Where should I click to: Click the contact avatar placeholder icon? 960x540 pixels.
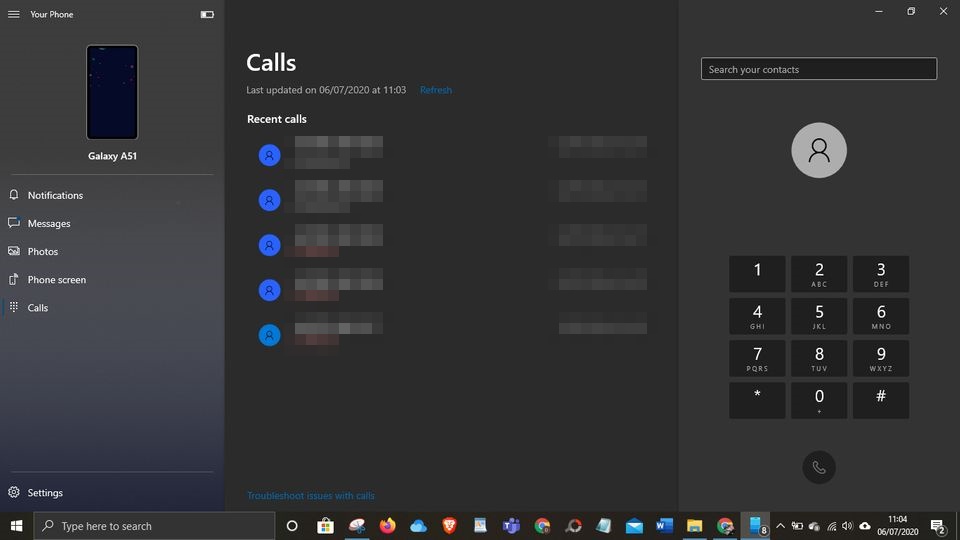click(x=818, y=150)
